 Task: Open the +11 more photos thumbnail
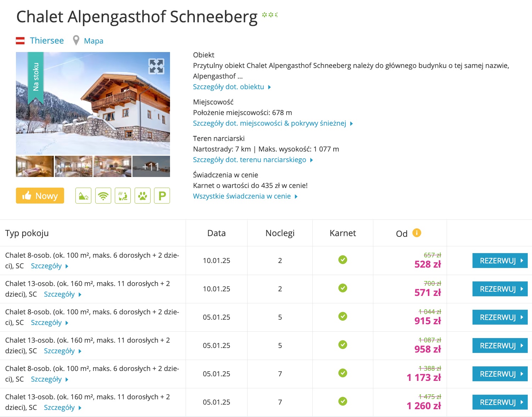click(151, 166)
